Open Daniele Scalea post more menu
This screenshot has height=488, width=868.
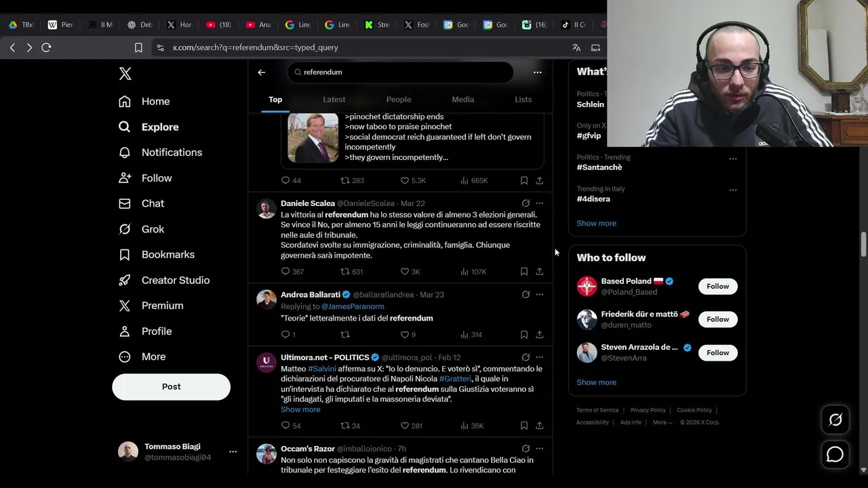(x=540, y=203)
